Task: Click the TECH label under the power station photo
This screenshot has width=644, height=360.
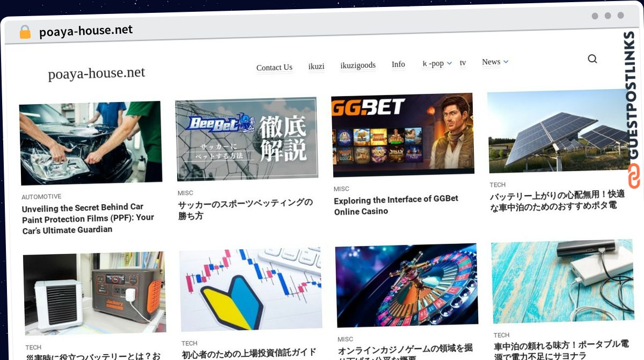Action: coord(33,348)
